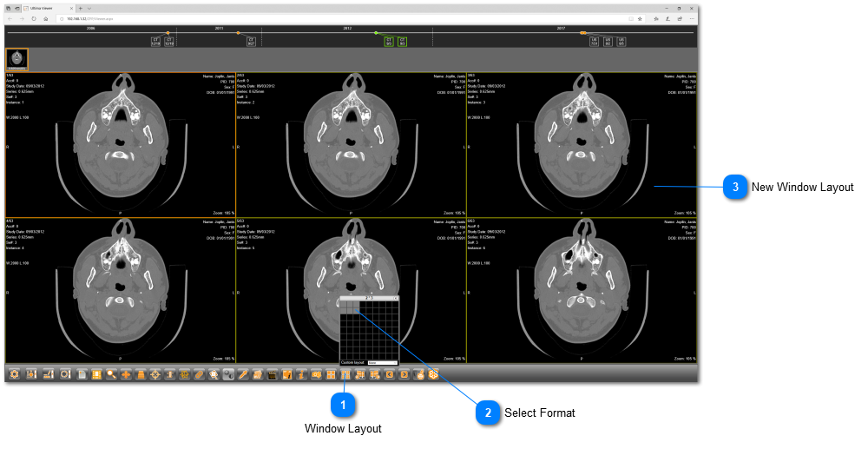This screenshot has width=868, height=449.
Task: Click the Ultima Viewer browser tab
Action: tap(47, 9)
